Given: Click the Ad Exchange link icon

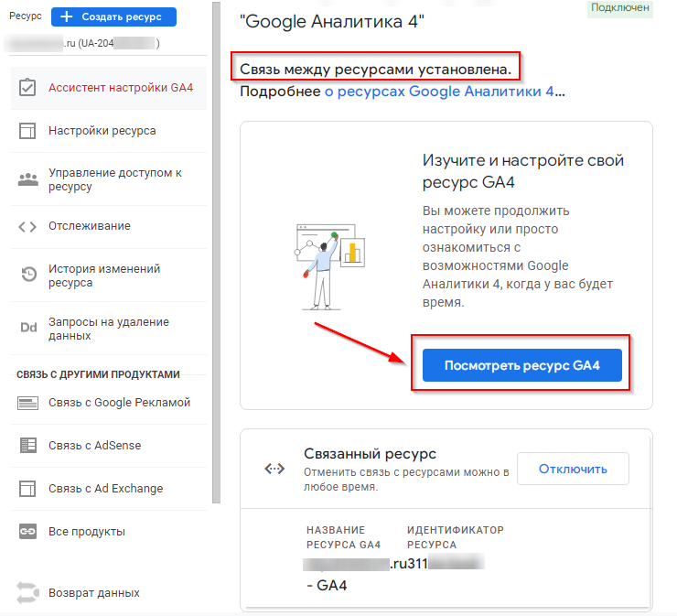Looking at the screenshot, I should click(x=27, y=489).
